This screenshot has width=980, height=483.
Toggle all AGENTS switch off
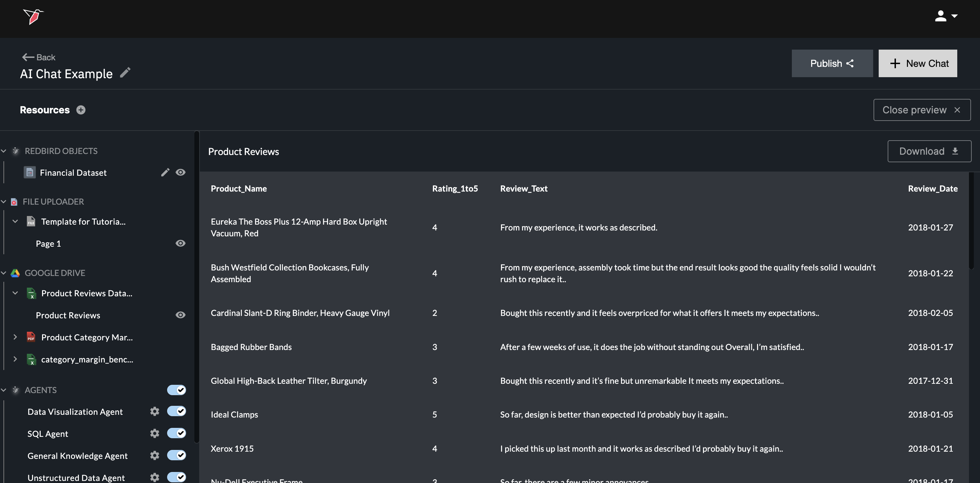click(176, 390)
